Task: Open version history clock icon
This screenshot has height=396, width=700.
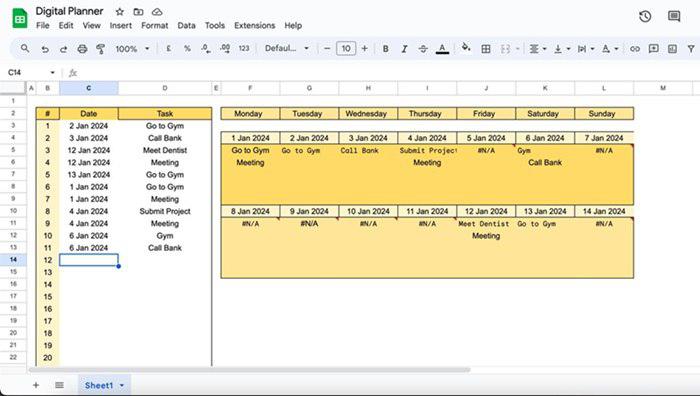Action: point(645,17)
